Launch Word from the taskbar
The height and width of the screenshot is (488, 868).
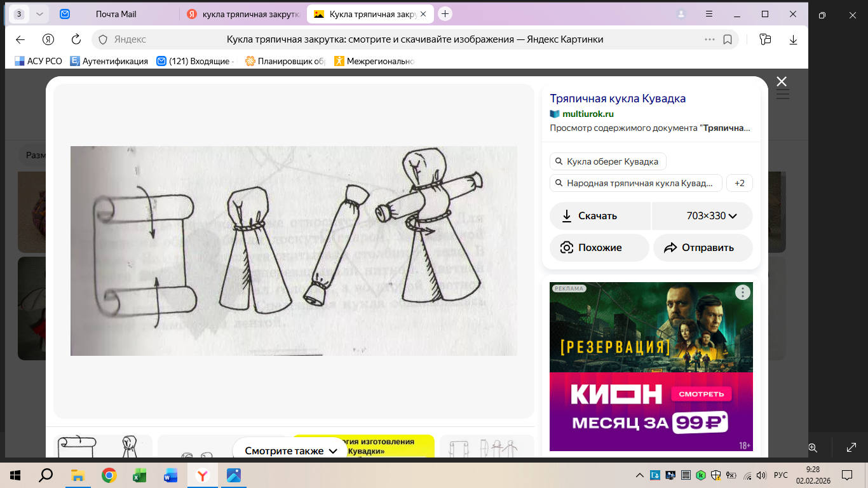pos(170,475)
